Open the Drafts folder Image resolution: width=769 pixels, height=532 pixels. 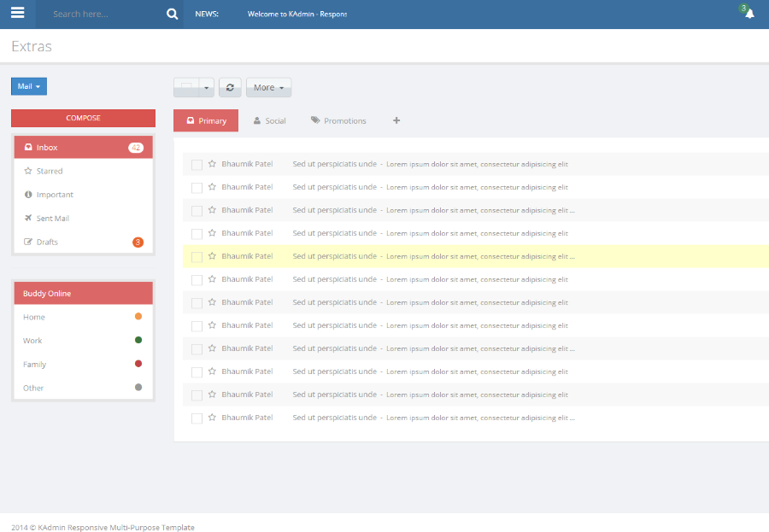click(47, 243)
